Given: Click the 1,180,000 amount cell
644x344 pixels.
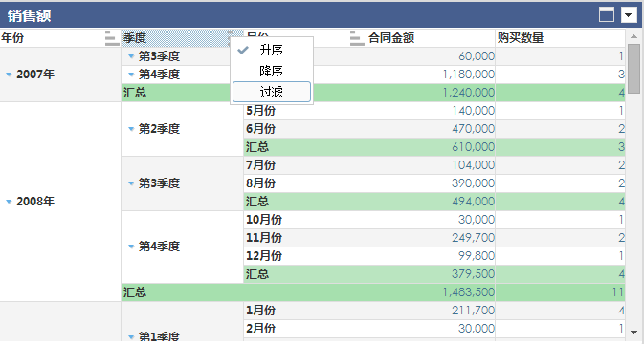Looking at the screenshot, I should 431,75.
